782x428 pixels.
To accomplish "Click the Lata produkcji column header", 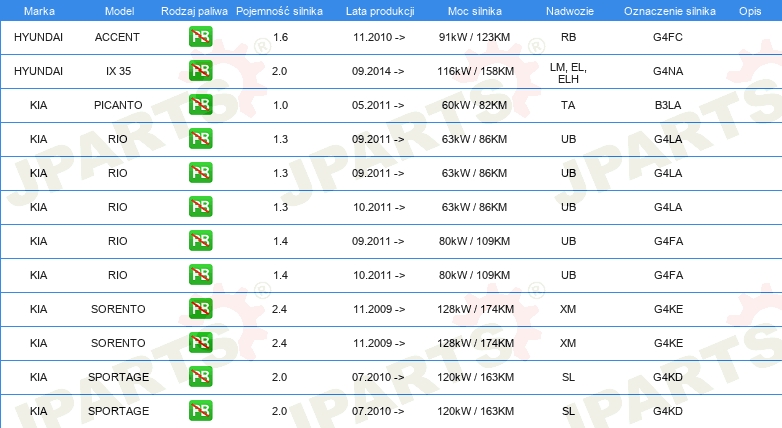I will click(x=380, y=11).
